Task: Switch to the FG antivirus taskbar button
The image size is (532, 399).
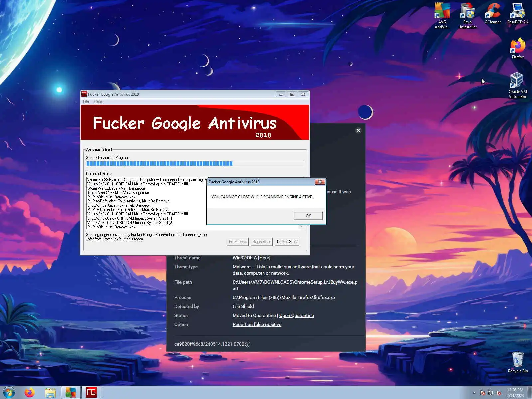Action: [91, 393]
